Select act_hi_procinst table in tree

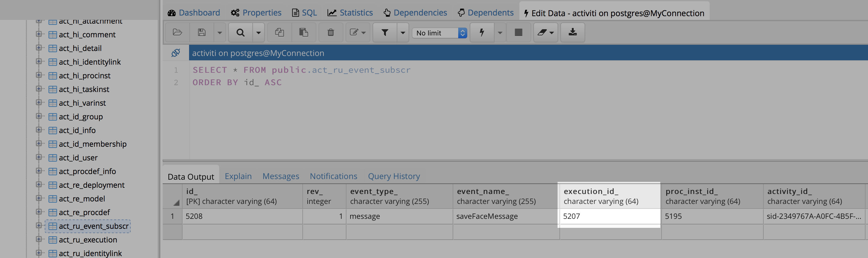[84, 76]
